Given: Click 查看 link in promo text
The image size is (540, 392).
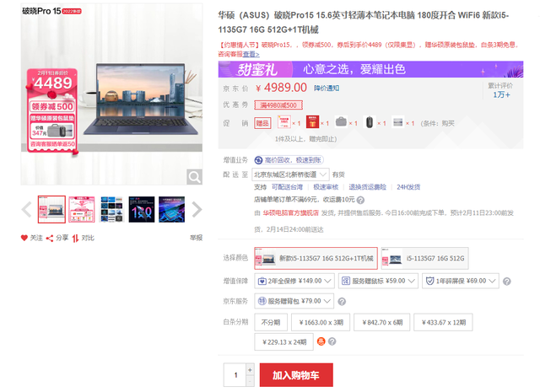Looking at the screenshot, I should (x=251, y=54).
